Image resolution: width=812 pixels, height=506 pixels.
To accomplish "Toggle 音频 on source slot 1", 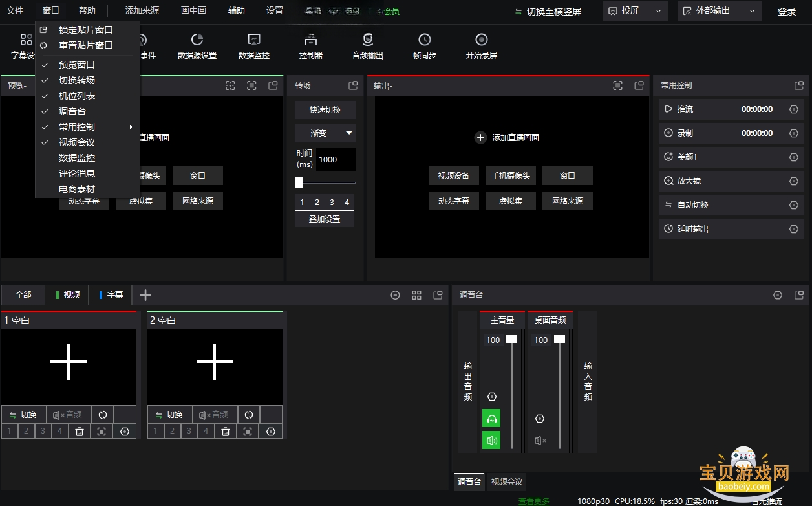I will coord(69,415).
